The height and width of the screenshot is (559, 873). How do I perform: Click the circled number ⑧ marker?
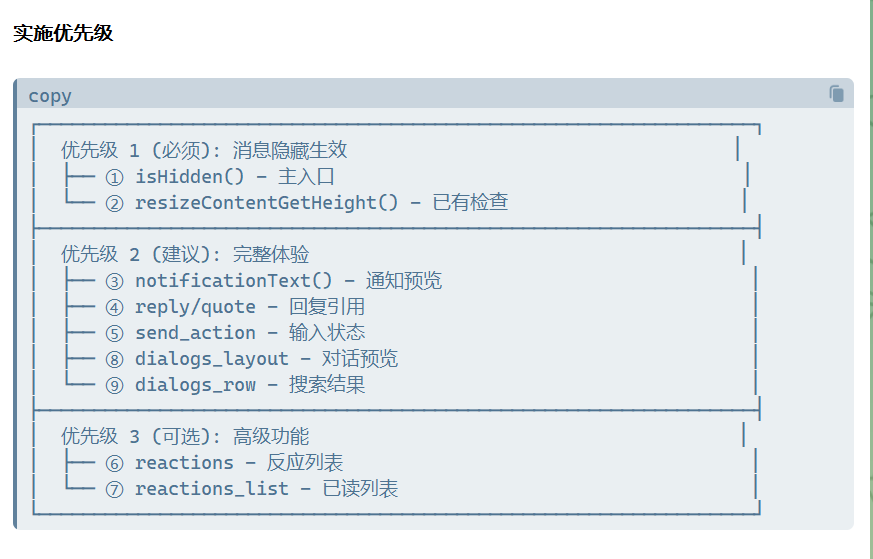pyautogui.click(x=114, y=360)
